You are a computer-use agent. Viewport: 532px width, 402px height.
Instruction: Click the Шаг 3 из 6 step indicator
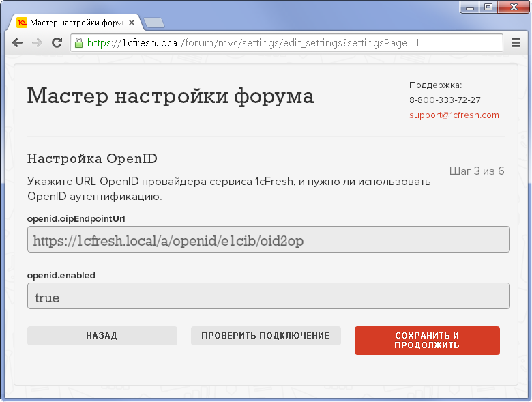click(477, 171)
